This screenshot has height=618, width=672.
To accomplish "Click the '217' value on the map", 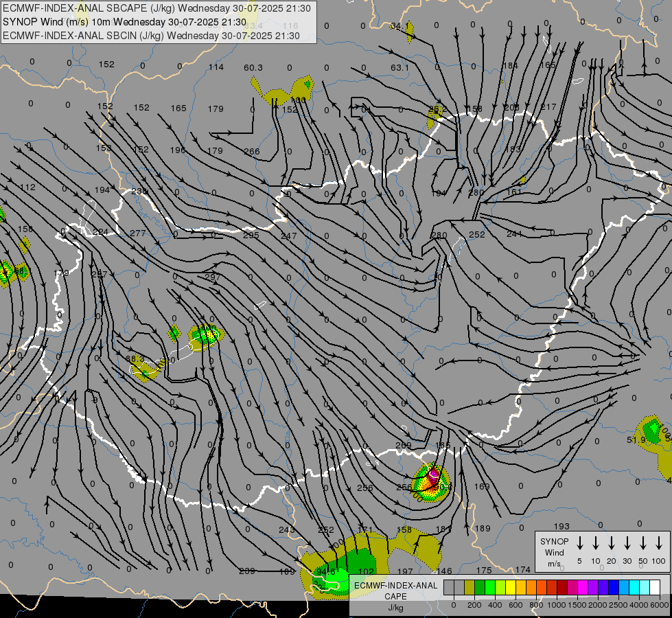I will pos(548,107).
